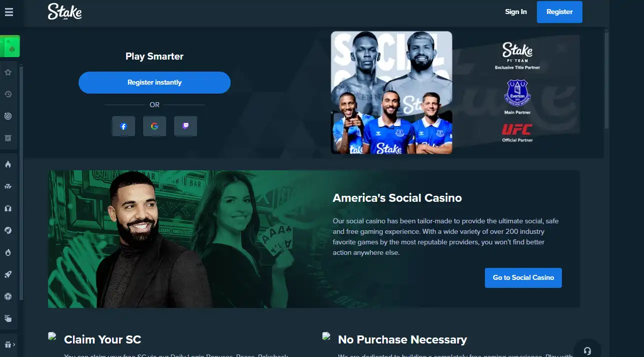Go to Social Casino
The width and height of the screenshot is (644, 357).
[523, 277]
